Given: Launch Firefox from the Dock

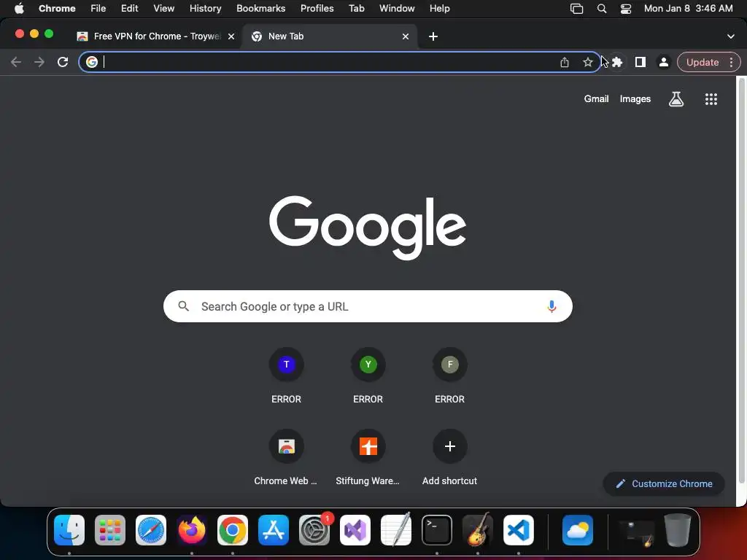Looking at the screenshot, I should pos(192,530).
